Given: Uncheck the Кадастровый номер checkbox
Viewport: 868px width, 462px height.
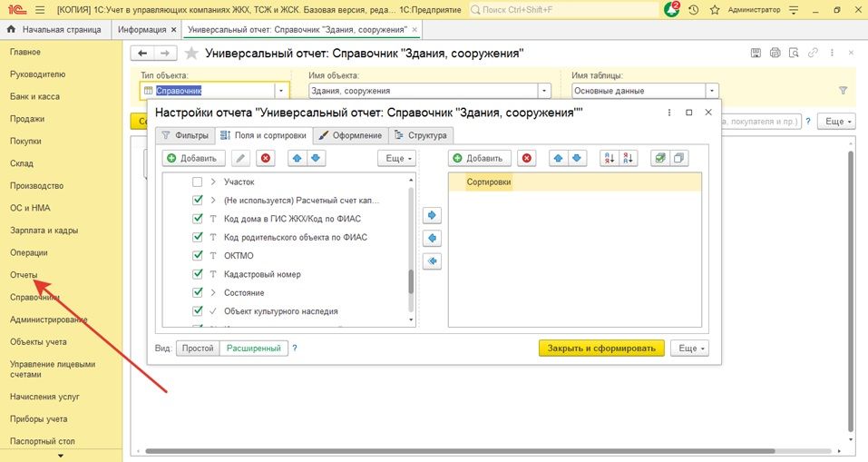Looking at the screenshot, I should [x=198, y=274].
